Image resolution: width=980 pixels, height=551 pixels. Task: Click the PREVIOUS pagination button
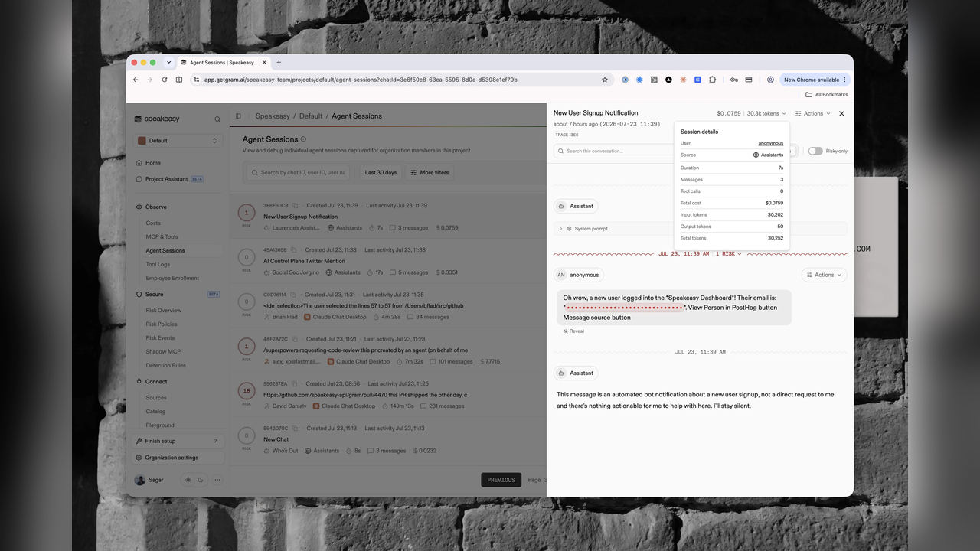pyautogui.click(x=501, y=480)
